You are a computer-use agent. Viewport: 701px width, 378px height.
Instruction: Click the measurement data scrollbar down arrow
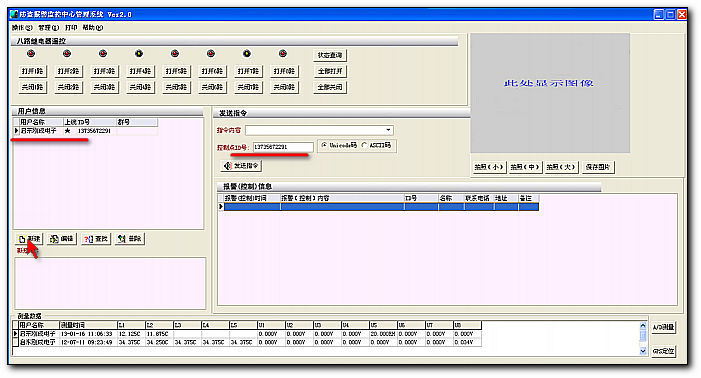[643, 351]
